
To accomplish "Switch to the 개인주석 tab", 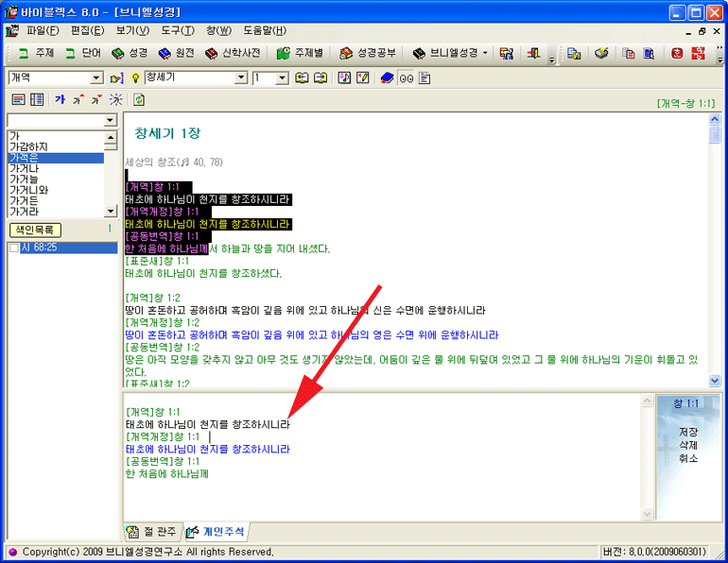I will [215, 532].
